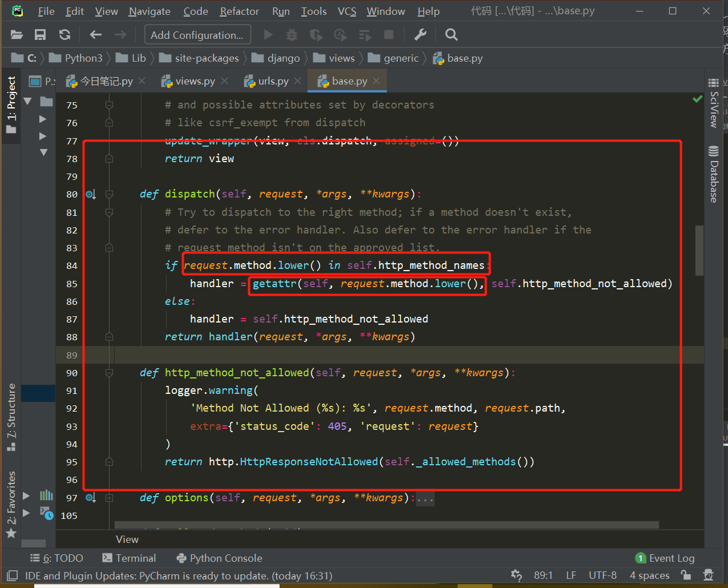Open the Event Log
The image size is (728, 588).
tap(665, 558)
